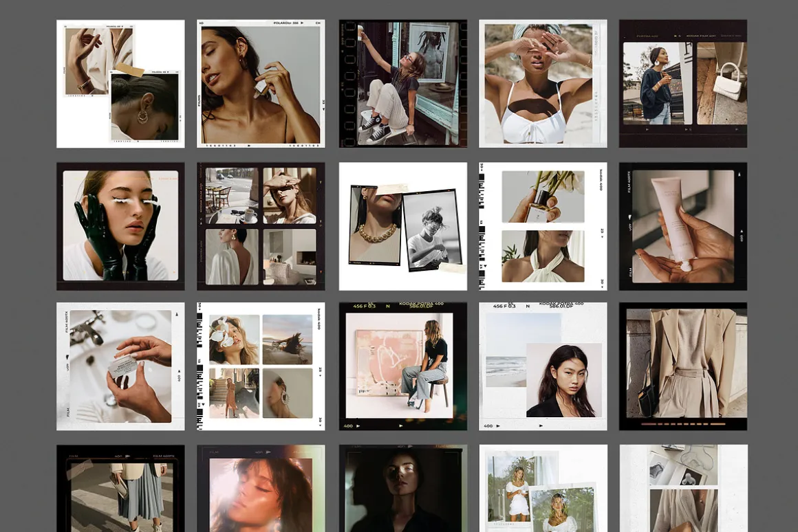The image size is (798, 532).
Task: Open the hands holding cosmetic jar thumbnail
Action: 120,367
